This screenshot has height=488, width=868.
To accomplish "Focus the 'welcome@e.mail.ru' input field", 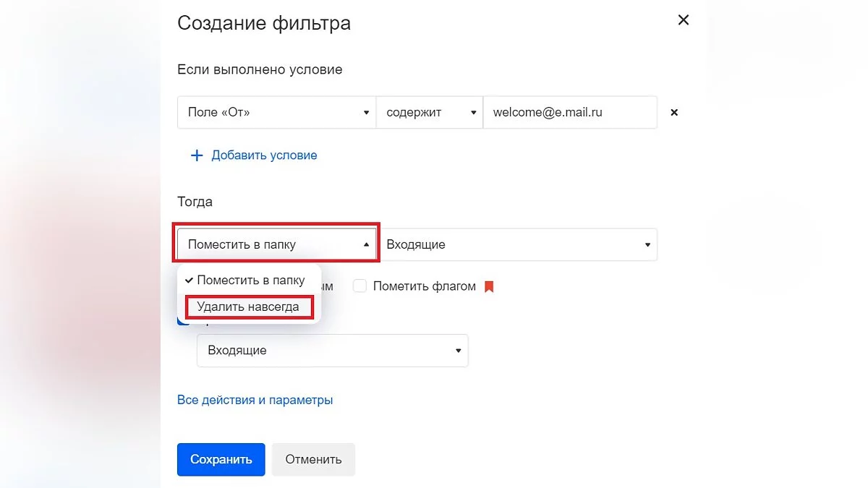I will [x=569, y=113].
